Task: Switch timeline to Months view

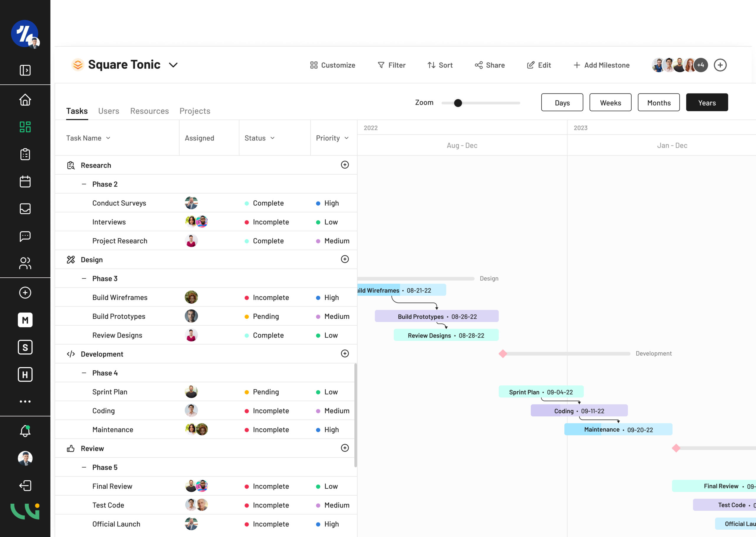Action: coord(658,102)
